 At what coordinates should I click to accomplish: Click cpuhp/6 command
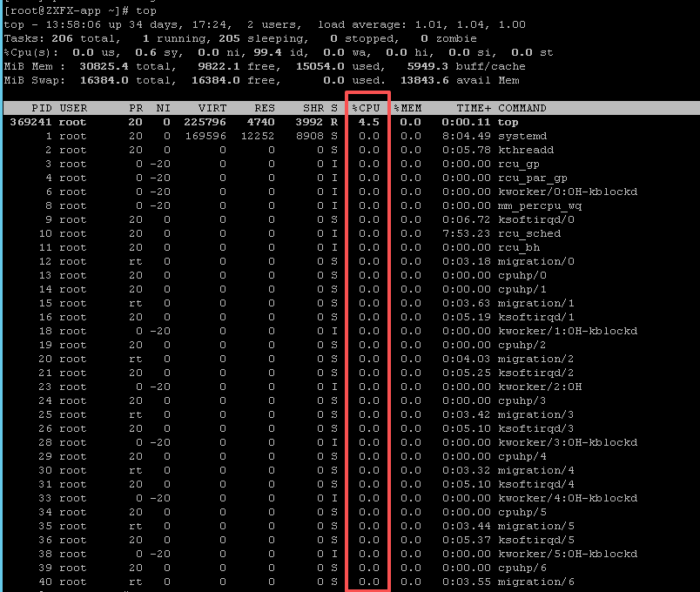pos(522,568)
